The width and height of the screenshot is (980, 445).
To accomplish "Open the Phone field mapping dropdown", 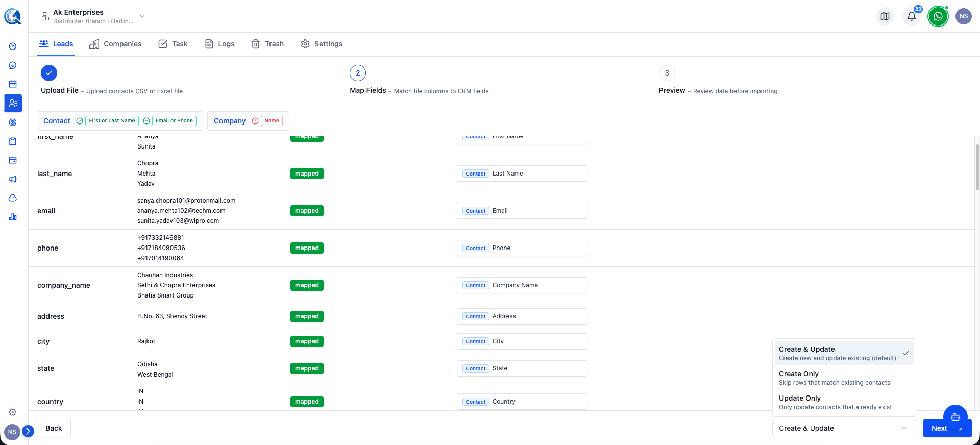I will [x=522, y=248].
